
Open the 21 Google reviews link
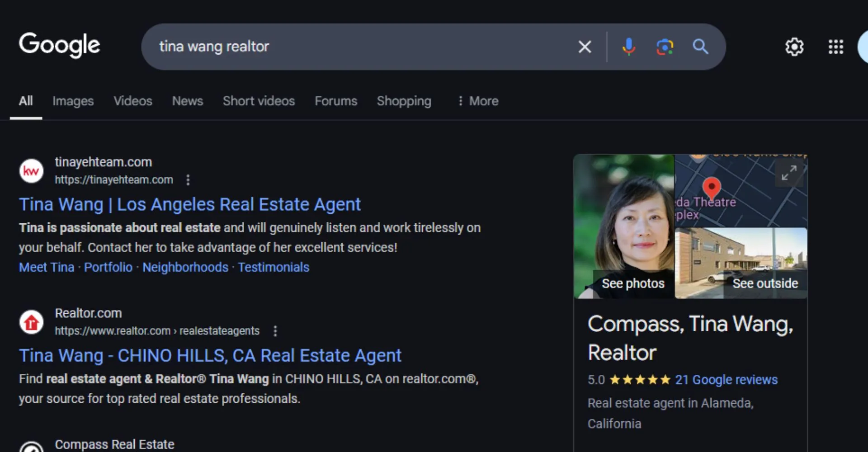[726, 380]
